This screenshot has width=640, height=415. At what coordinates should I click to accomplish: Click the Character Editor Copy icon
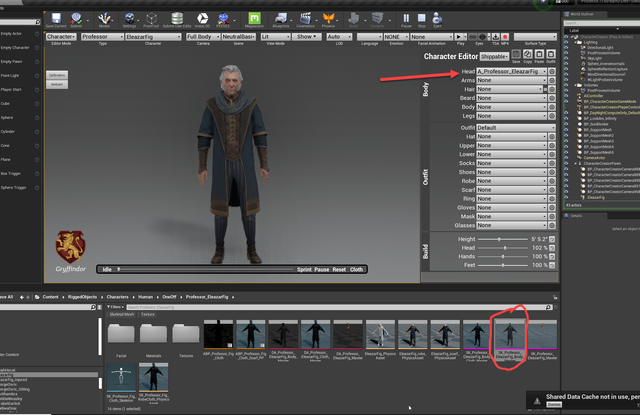[528, 54]
